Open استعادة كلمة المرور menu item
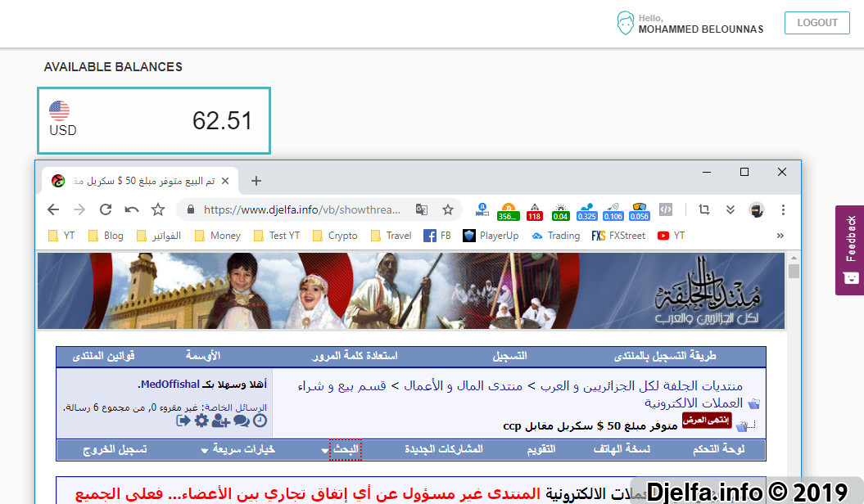Image resolution: width=864 pixels, height=504 pixels. [355, 356]
